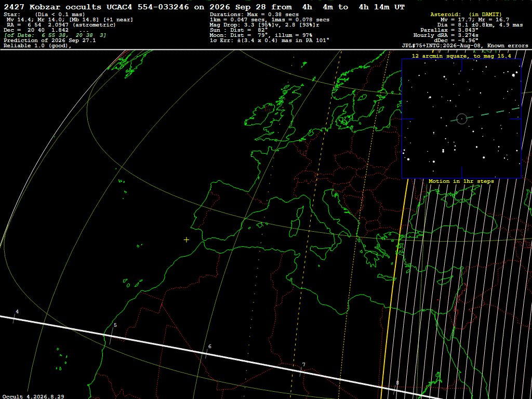Click the 'Asteroid: (in DAMIT)' label
This screenshot has width=532, height=399.
(466, 14)
